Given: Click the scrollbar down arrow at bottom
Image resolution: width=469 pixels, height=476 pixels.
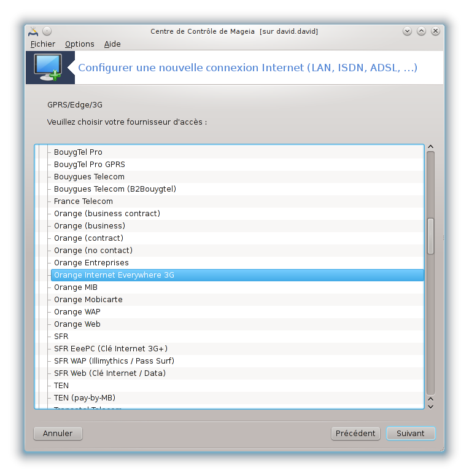Looking at the screenshot, I should [x=430, y=407].
